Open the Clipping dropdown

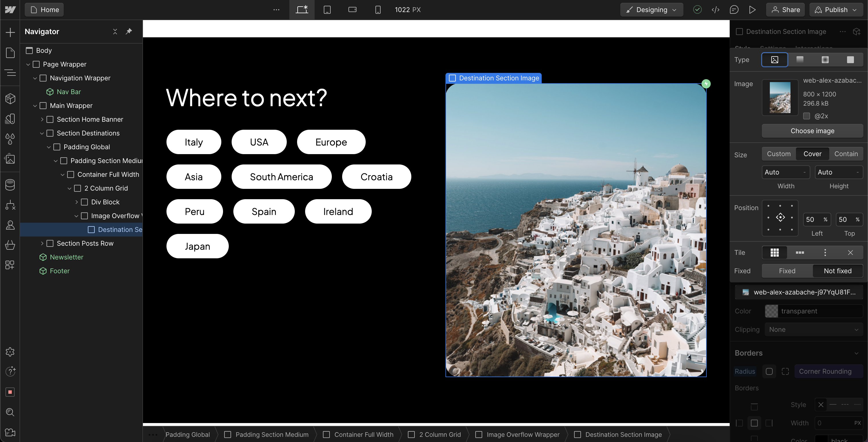click(x=813, y=329)
